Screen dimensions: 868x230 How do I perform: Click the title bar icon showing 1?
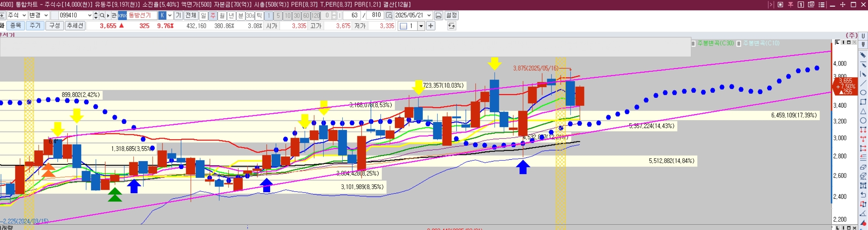[801, 4]
